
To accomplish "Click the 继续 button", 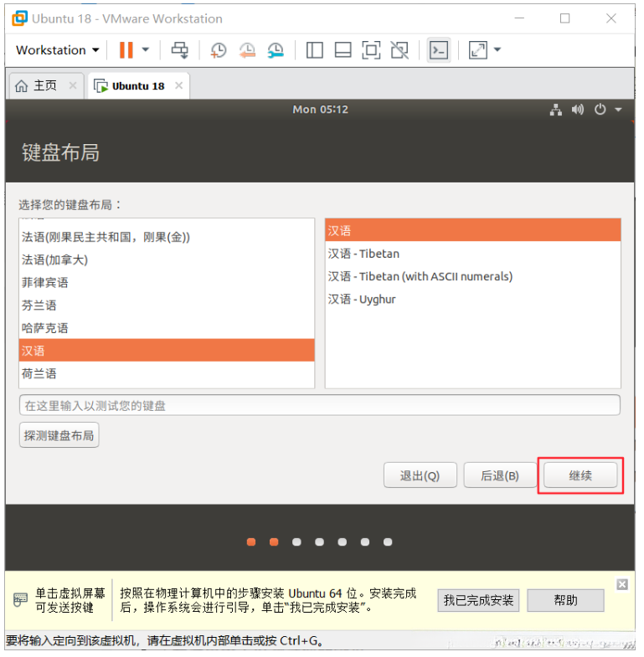I will tap(580, 475).
